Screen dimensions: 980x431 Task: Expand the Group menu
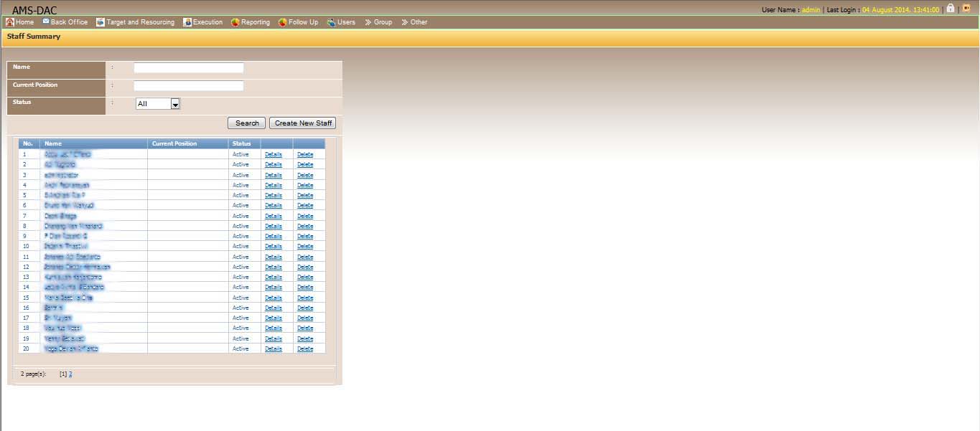378,22
